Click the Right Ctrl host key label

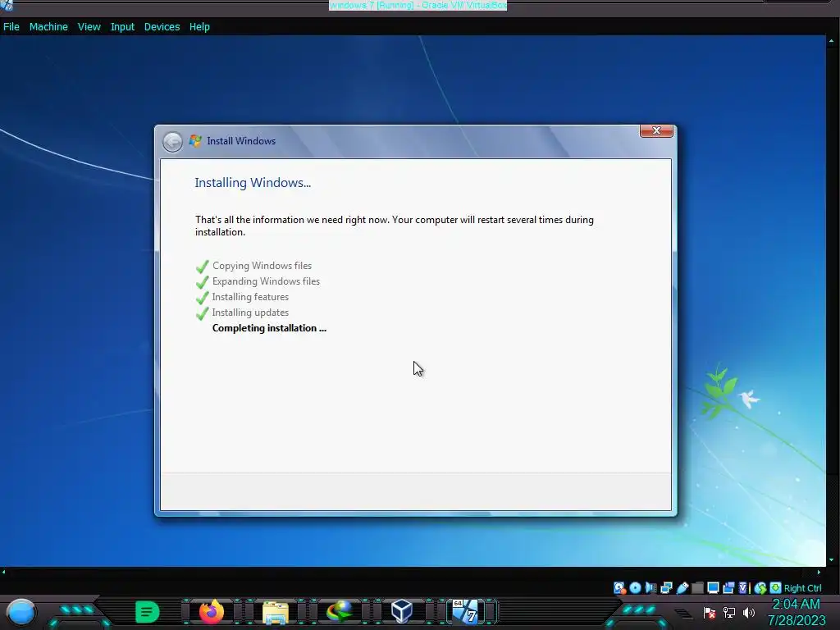(x=802, y=588)
